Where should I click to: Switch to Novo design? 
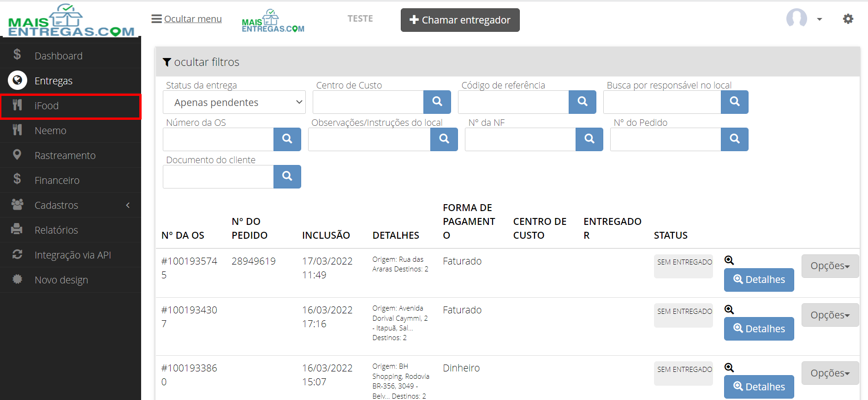pos(71,280)
